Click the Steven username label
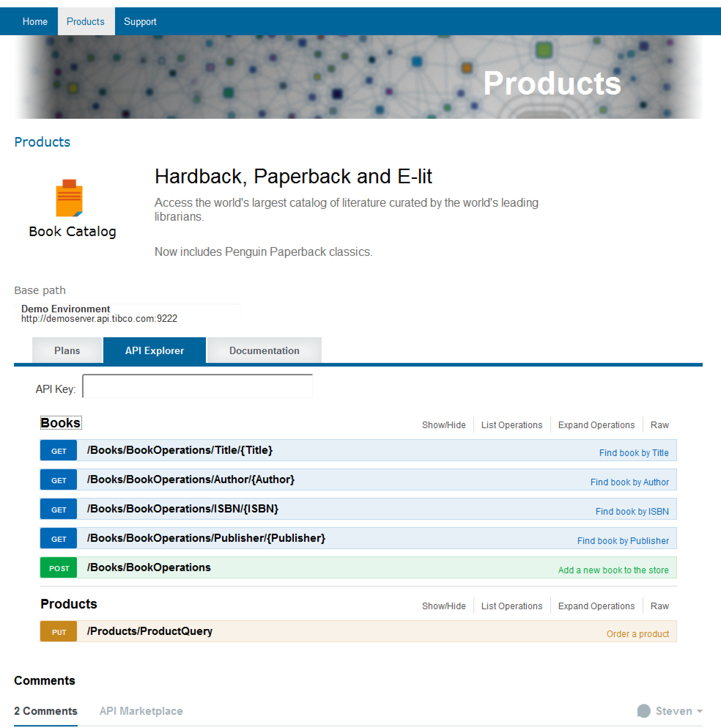The height and width of the screenshot is (728, 721). click(673, 711)
